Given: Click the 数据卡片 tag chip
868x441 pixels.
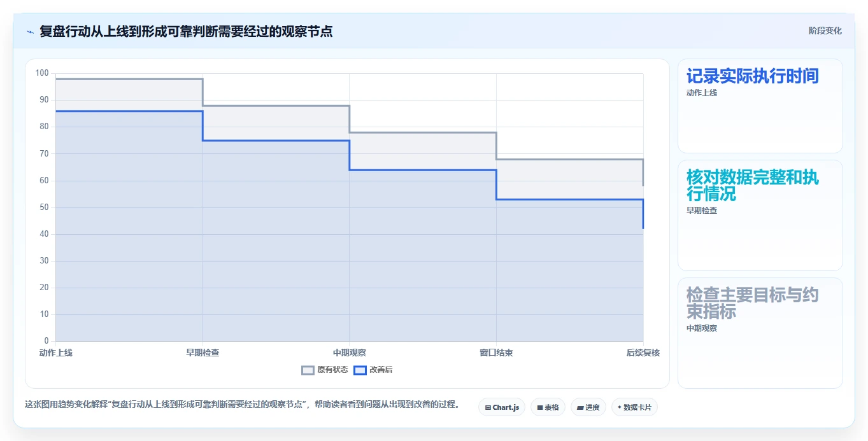Looking at the screenshot, I should (634, 407).
